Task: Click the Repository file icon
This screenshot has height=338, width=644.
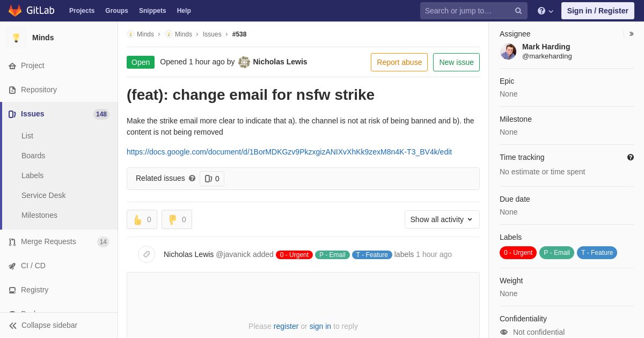Action: (12, 90)
